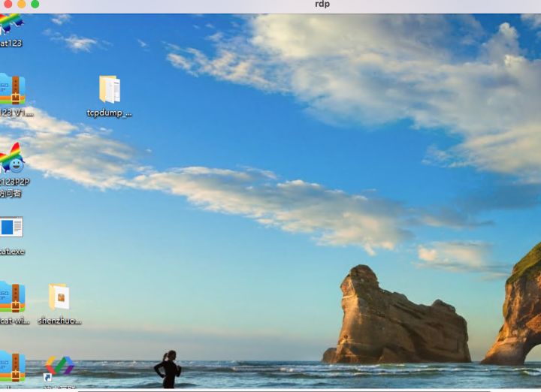Select the cat123P2P smiley rainbow icon
This screenshot has height=392, width=541.
(11, 158)
